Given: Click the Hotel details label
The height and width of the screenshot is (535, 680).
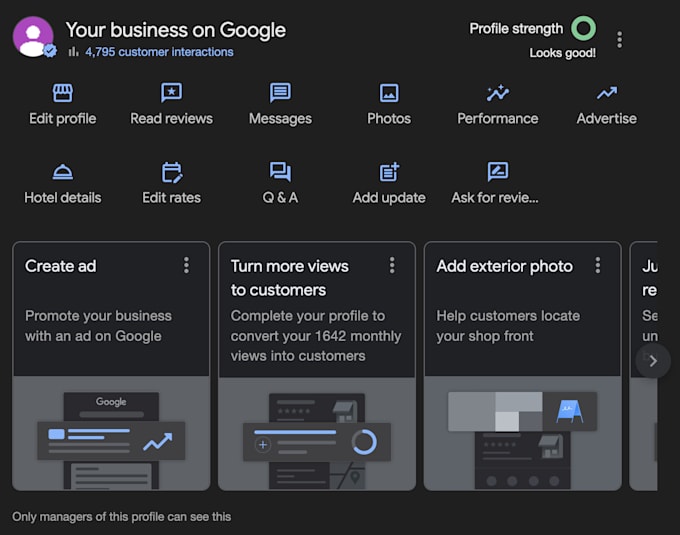Looking at the screenshot, I should [63, 198].
